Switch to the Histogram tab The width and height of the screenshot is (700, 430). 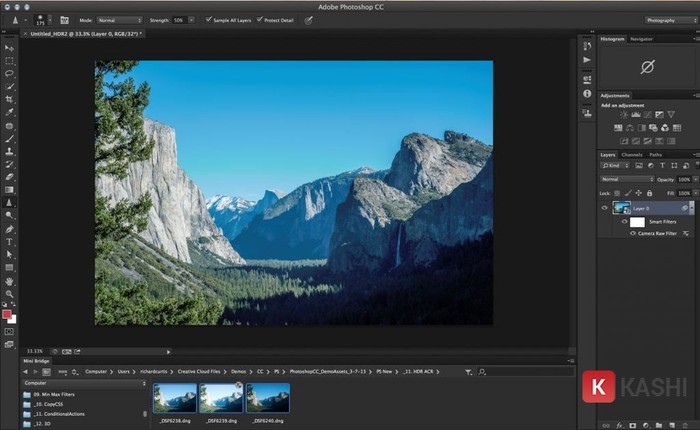[612, 39]
